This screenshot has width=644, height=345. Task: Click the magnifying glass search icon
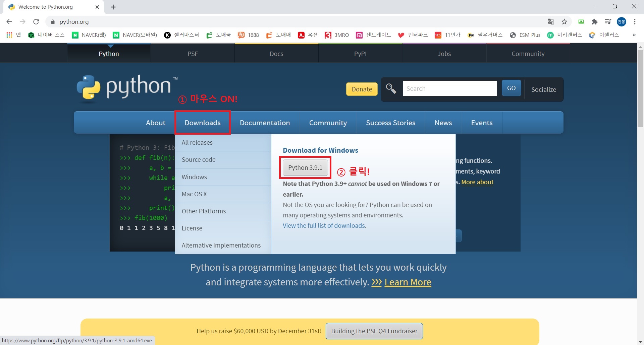391,89
